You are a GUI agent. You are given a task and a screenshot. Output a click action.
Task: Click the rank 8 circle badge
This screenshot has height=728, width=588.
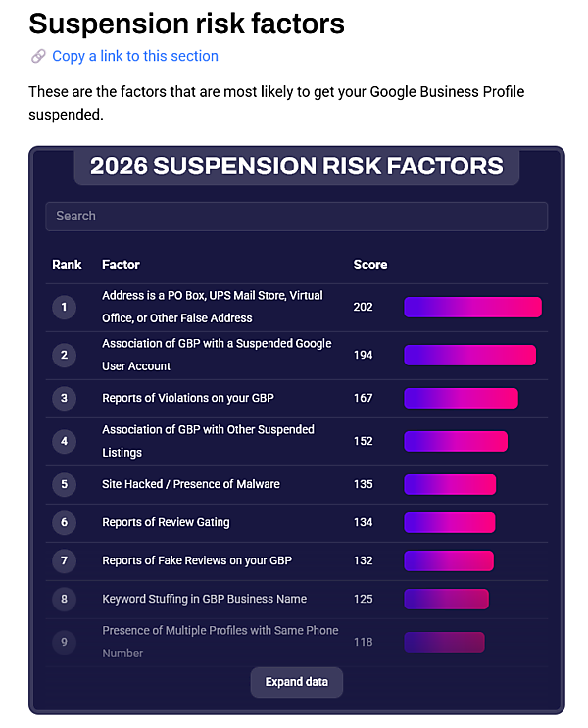(64, 599)
